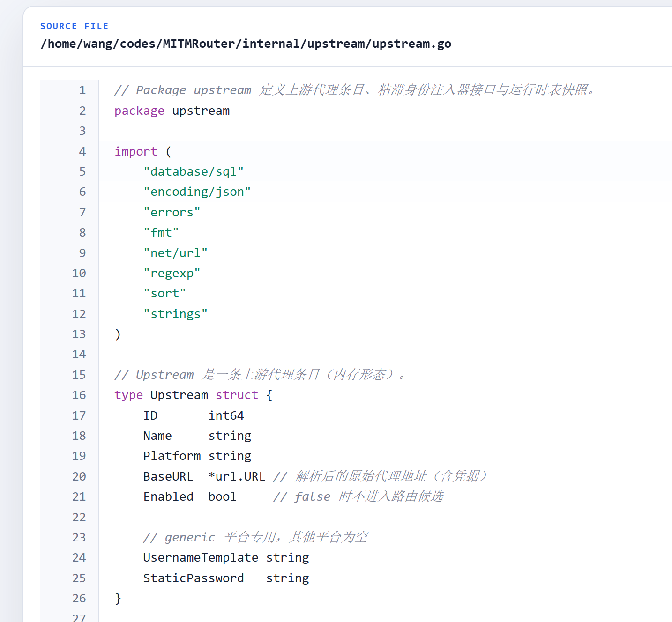Click the "UsernameTemplate" field name

click(x=201, y=557)
